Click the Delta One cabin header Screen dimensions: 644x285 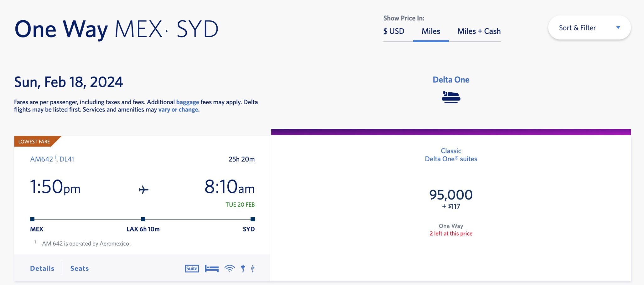point(451,79)
